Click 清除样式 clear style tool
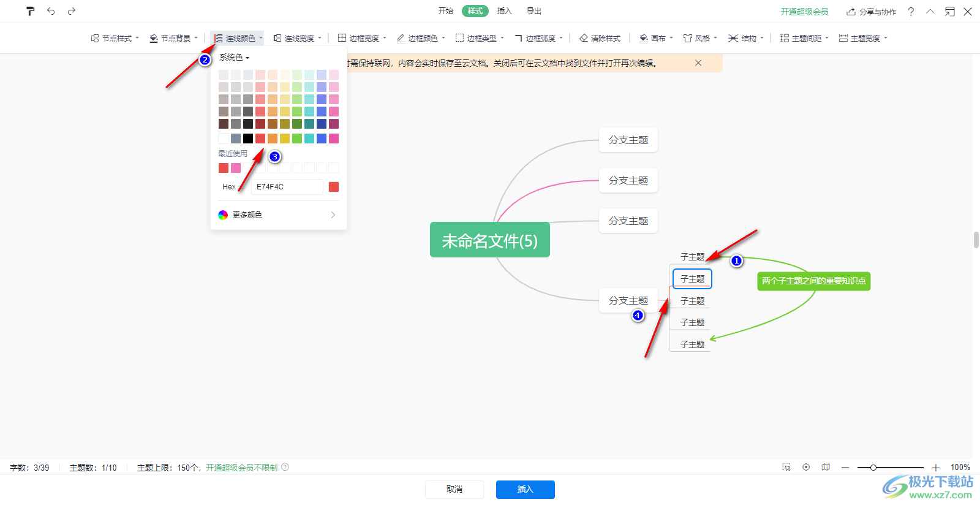980x505 pixels. click(x=600, y=38)
